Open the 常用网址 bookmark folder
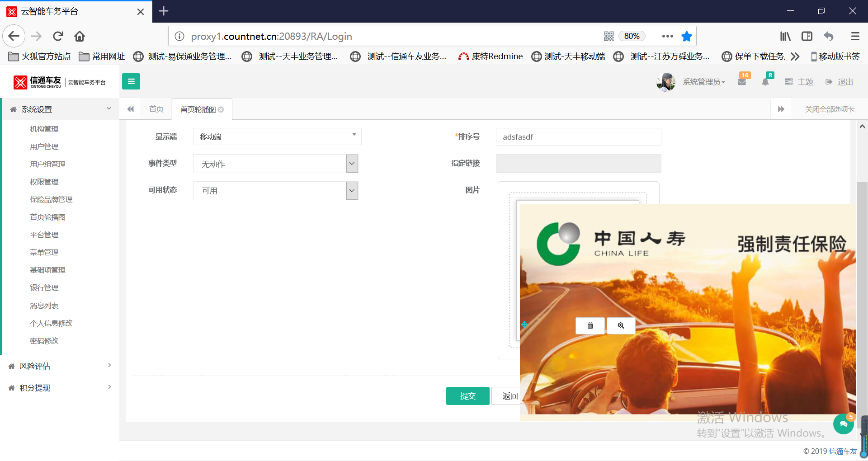 102,56
